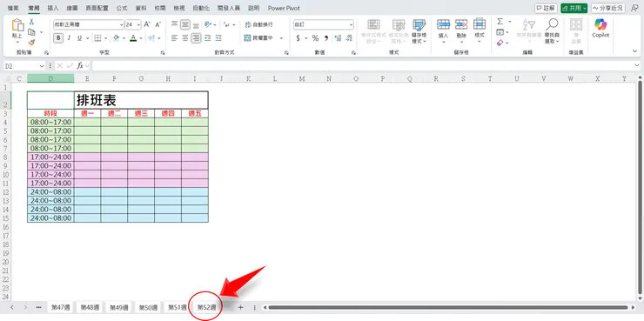Click the Copy icon
The image size is (644, 321).
(x=31, y=32)
